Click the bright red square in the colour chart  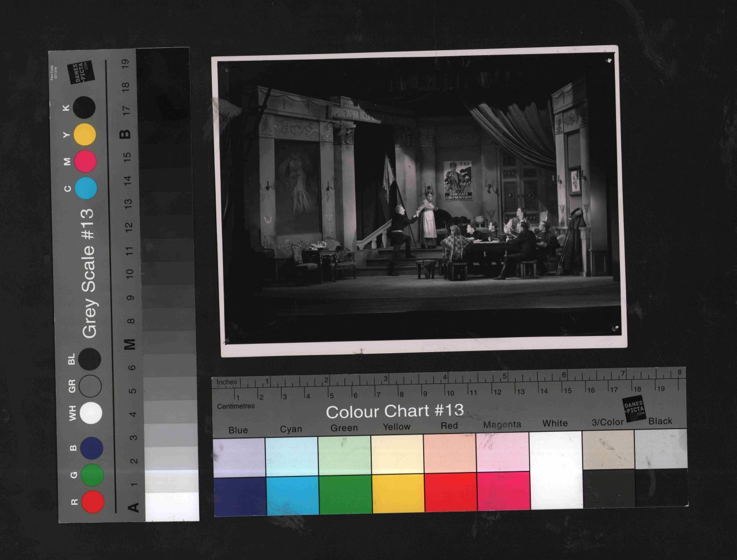tap(450, 492)
